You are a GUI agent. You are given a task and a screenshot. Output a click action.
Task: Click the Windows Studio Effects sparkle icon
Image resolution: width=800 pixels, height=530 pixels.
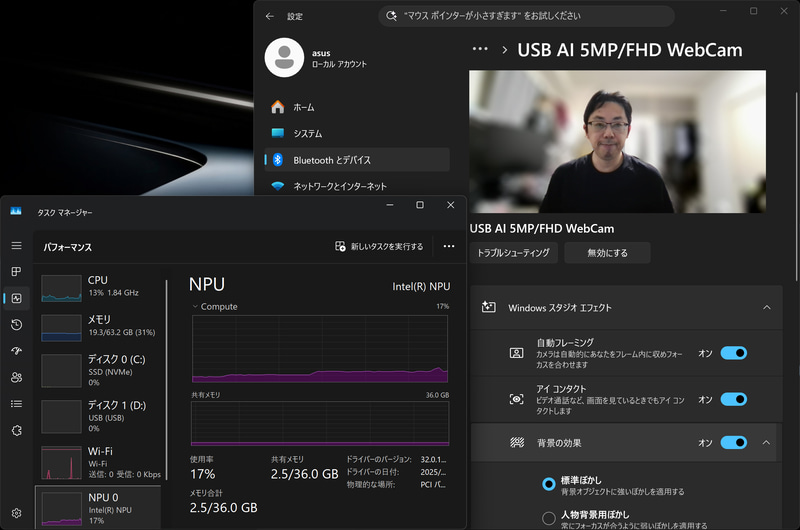[x=489, y=308]
